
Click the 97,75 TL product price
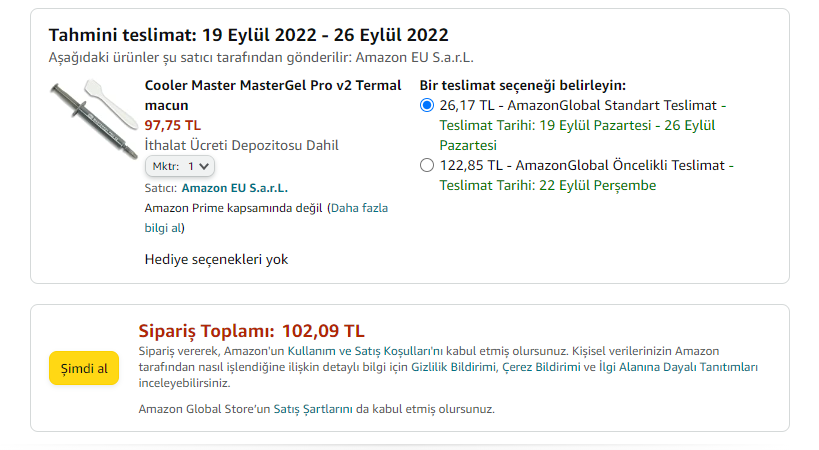pos(173,125)
